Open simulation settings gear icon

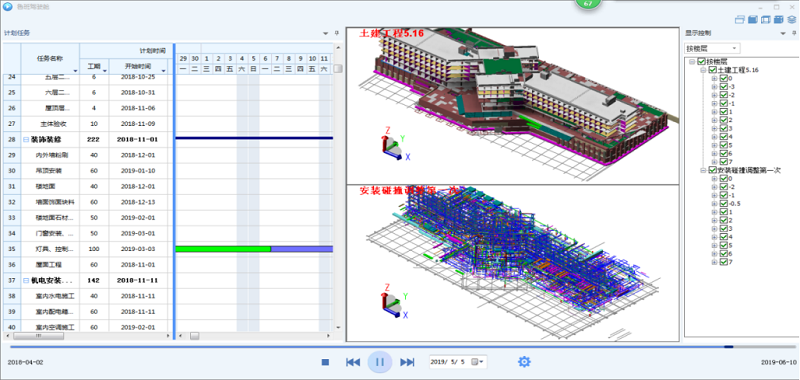coord(524,362)
